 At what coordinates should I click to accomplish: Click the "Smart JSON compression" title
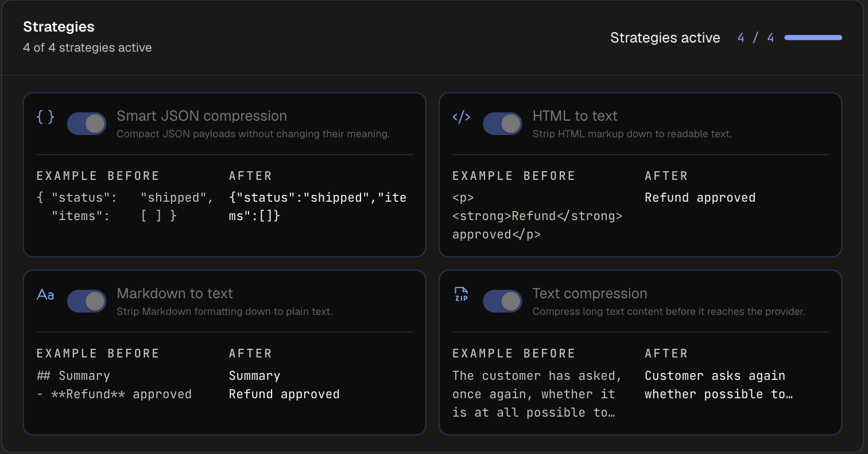click(201, 116)
